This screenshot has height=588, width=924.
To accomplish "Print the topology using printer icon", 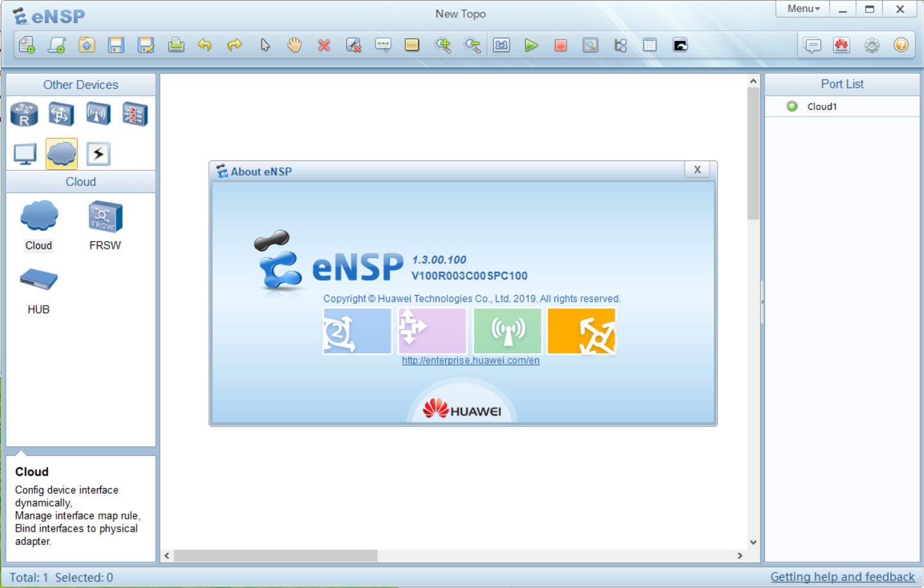I will tap(176, 45).
